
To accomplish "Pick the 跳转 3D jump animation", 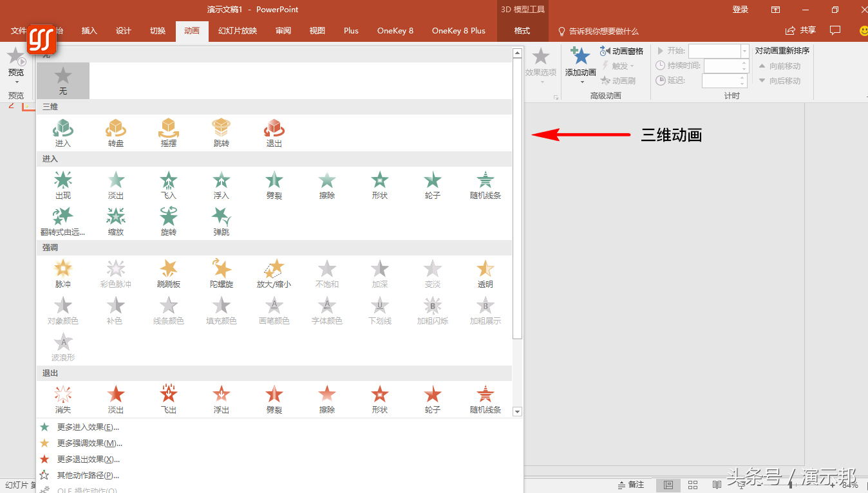I will coord(222,133).
